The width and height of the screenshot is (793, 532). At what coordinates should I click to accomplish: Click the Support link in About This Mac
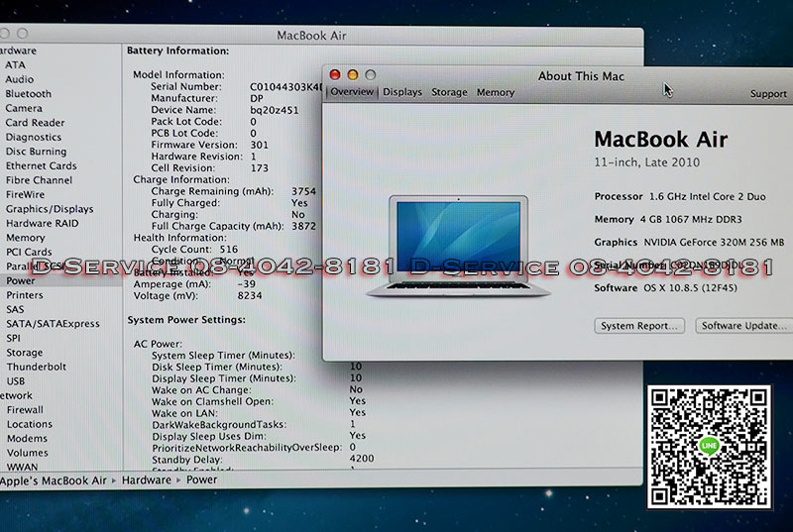click(x=768, y=94)
